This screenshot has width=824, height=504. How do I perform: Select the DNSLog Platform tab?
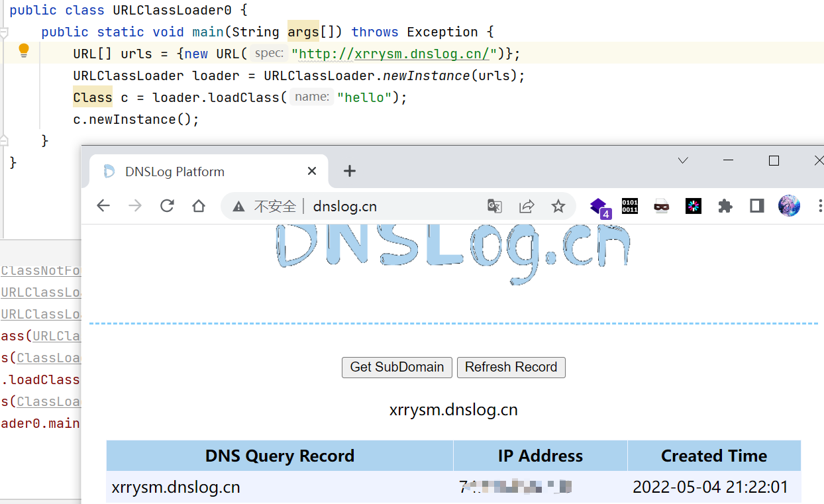(x=209, y=171)
